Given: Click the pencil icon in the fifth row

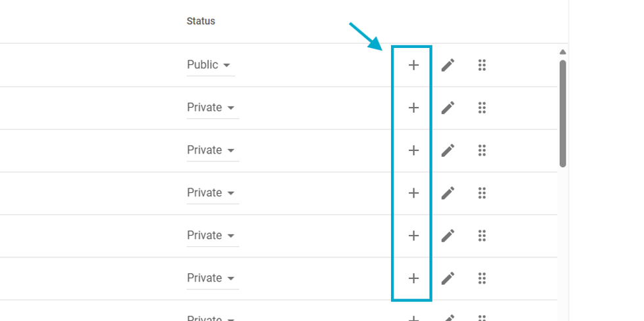Looking at the screenshot, I should [x=448, y=236].
